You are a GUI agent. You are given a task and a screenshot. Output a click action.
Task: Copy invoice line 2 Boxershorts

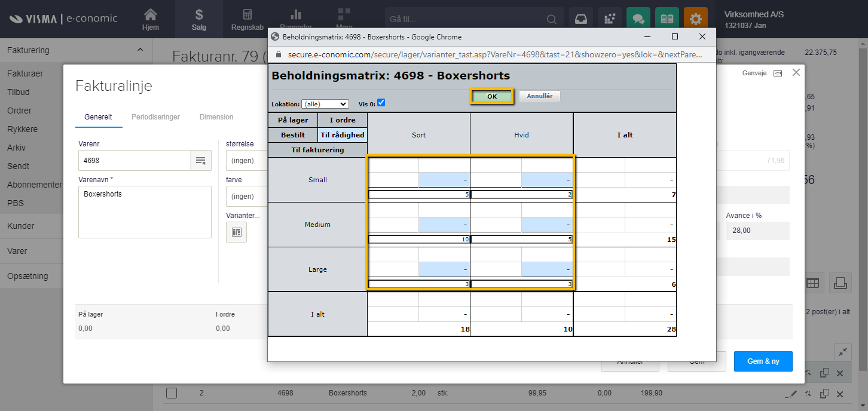(x=824, y=393)
